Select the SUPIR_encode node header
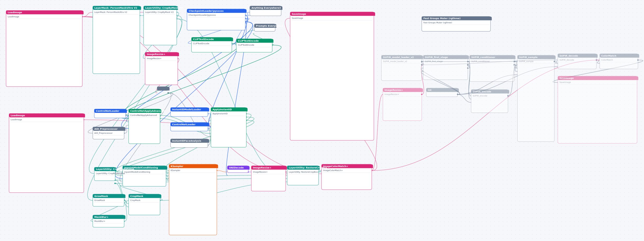 pyautogui.click(x=490, y=92)
